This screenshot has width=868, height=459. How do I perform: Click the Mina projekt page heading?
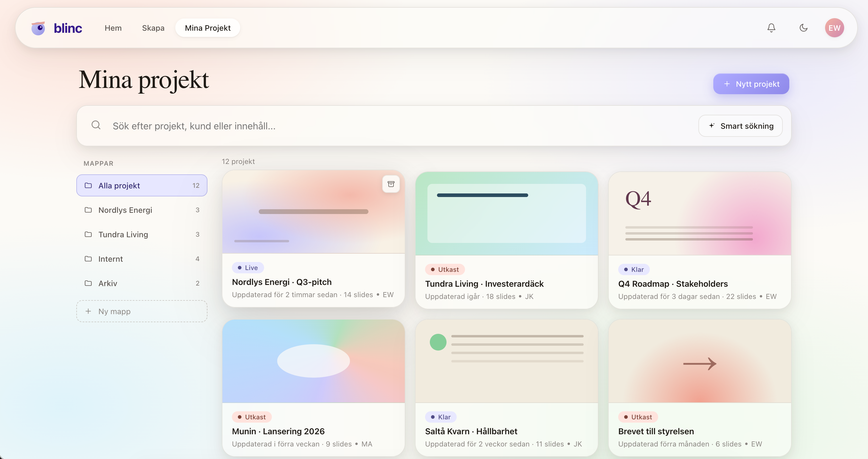tap(144, 80)
